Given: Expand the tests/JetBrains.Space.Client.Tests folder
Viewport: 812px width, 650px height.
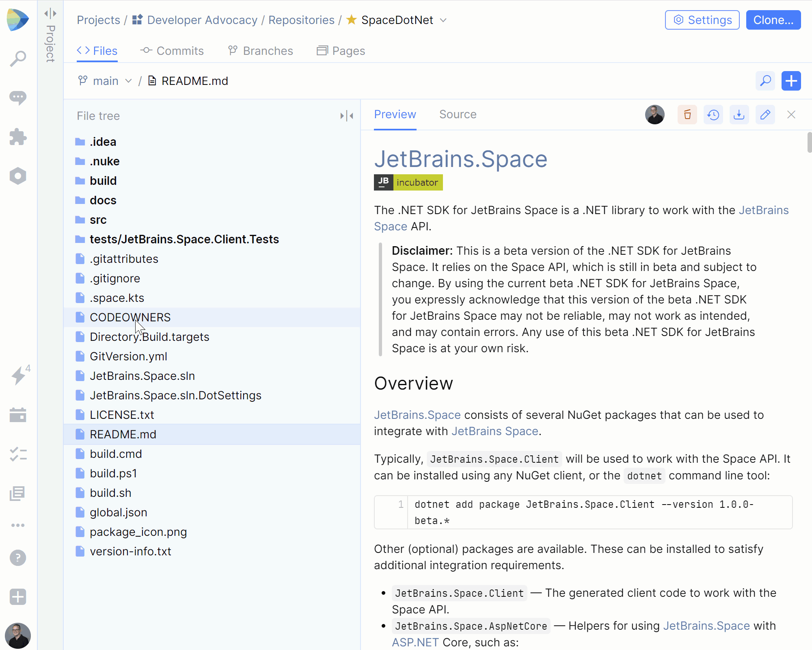Looking at the screenshot, I should (x=212, y=239).
